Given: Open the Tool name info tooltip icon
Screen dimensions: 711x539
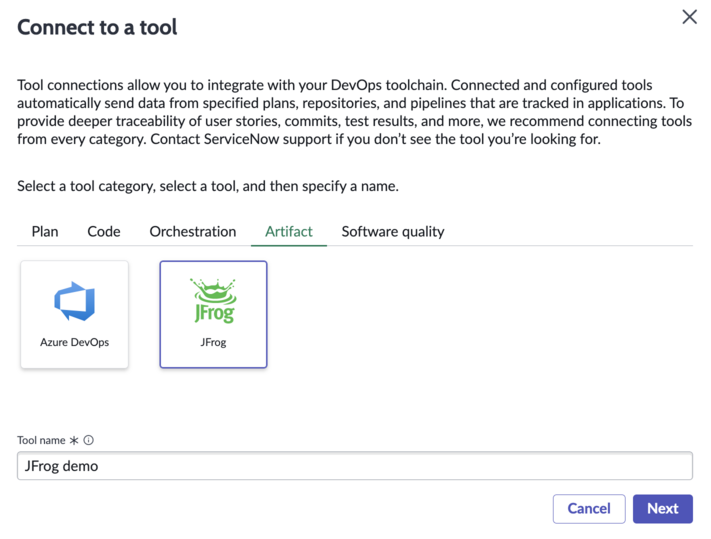Looking at the screenshot, I should point(89,440).
